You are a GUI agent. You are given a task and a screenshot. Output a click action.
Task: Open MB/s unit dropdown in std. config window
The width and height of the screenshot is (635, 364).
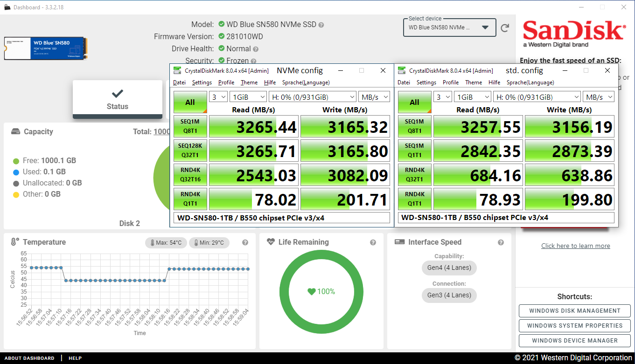599,97
